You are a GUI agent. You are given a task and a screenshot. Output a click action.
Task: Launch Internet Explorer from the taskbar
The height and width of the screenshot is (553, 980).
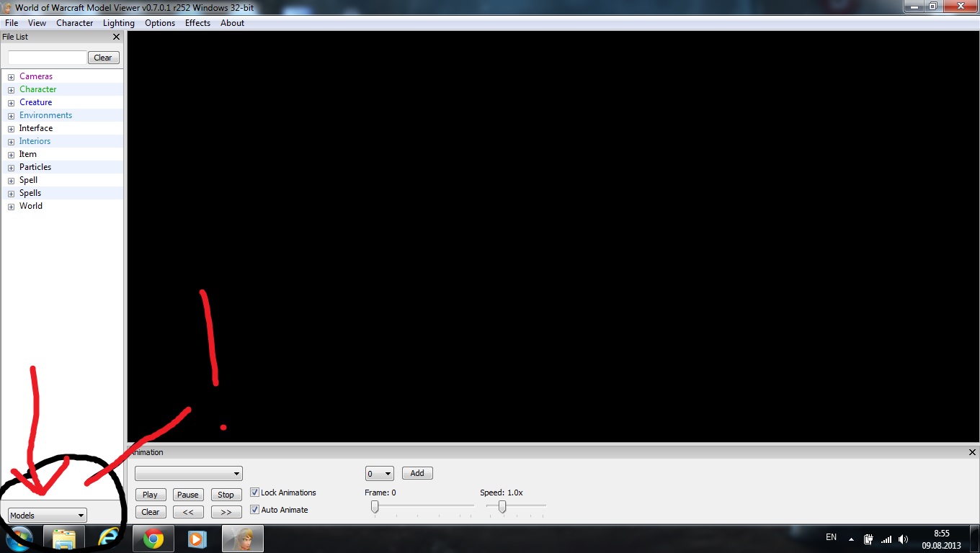pos(108,539)
